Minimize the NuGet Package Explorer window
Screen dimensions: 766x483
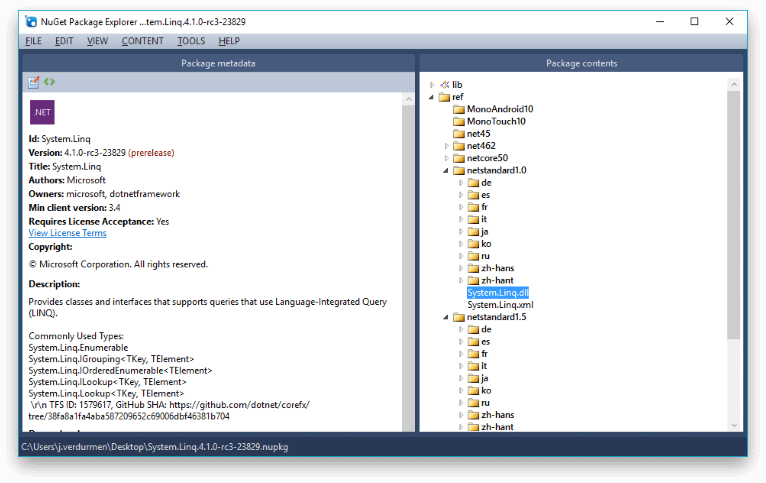pyautogui.click(x=660, y=21)
